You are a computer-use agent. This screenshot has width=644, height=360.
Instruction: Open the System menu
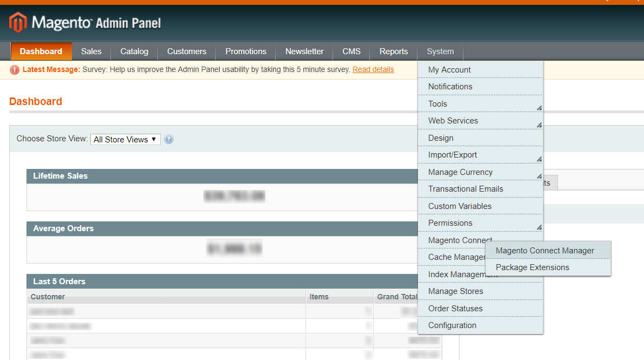(x=440, y=51)
